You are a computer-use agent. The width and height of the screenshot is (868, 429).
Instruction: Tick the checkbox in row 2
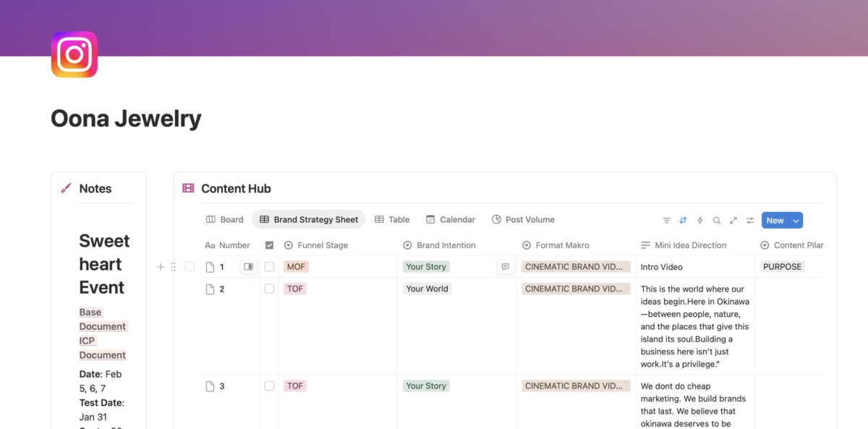[x=269, y=289]
